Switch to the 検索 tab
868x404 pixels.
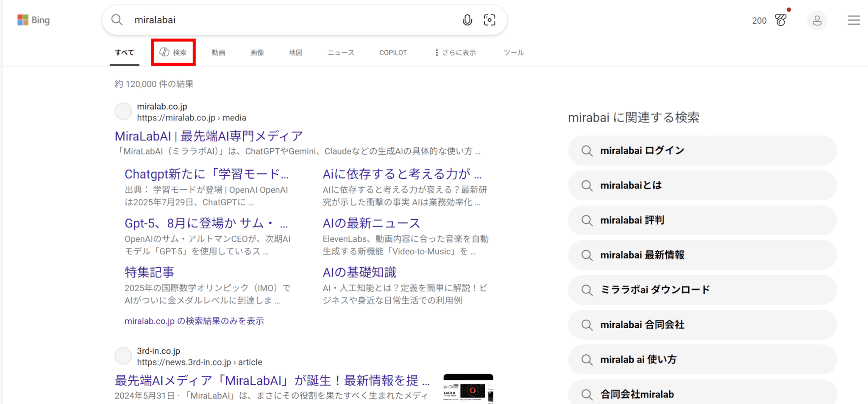pos(173,52)
